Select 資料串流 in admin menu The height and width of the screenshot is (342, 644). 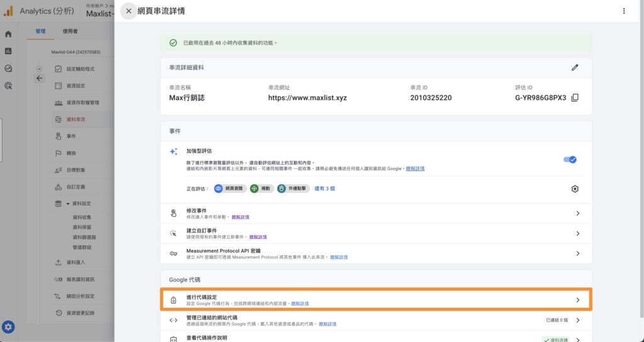76,119
